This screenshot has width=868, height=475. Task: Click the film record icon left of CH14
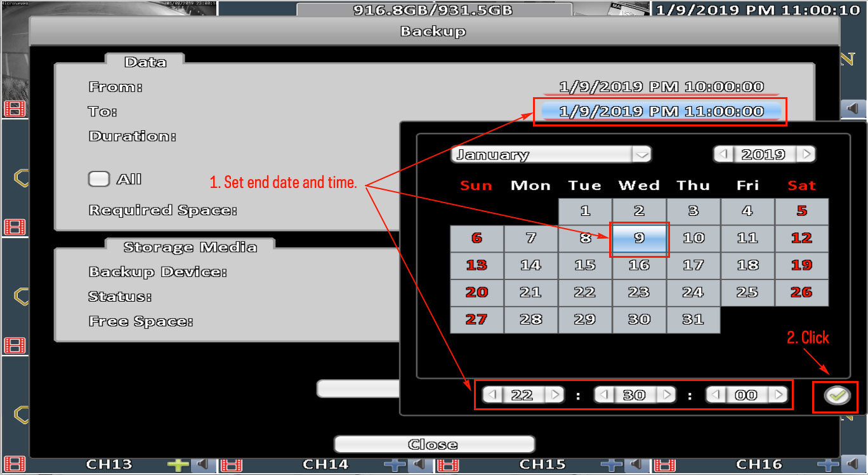231,465
